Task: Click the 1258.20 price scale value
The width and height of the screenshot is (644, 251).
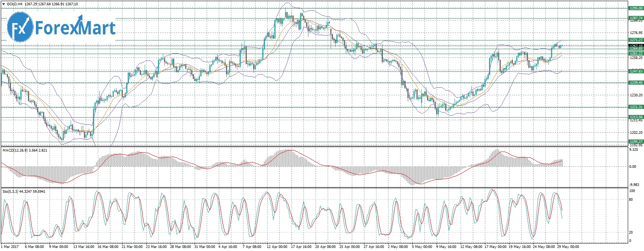Action: click(x=636, y=58)
